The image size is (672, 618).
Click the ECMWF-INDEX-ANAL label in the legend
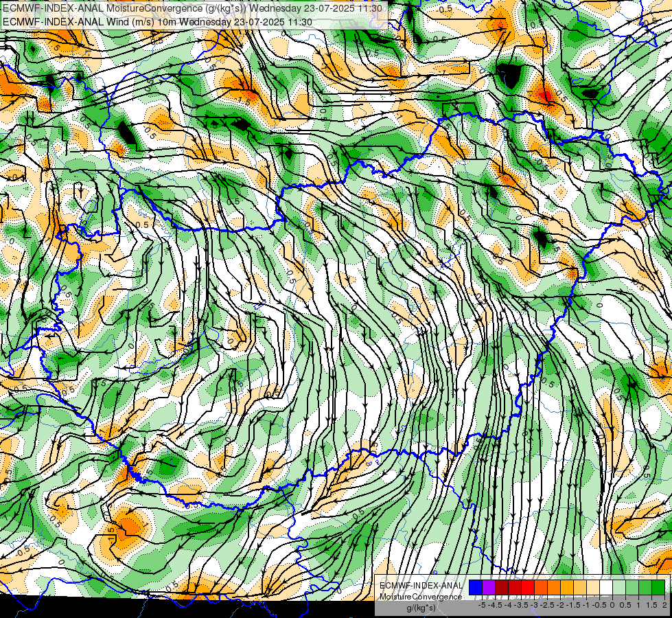(421, 586)
